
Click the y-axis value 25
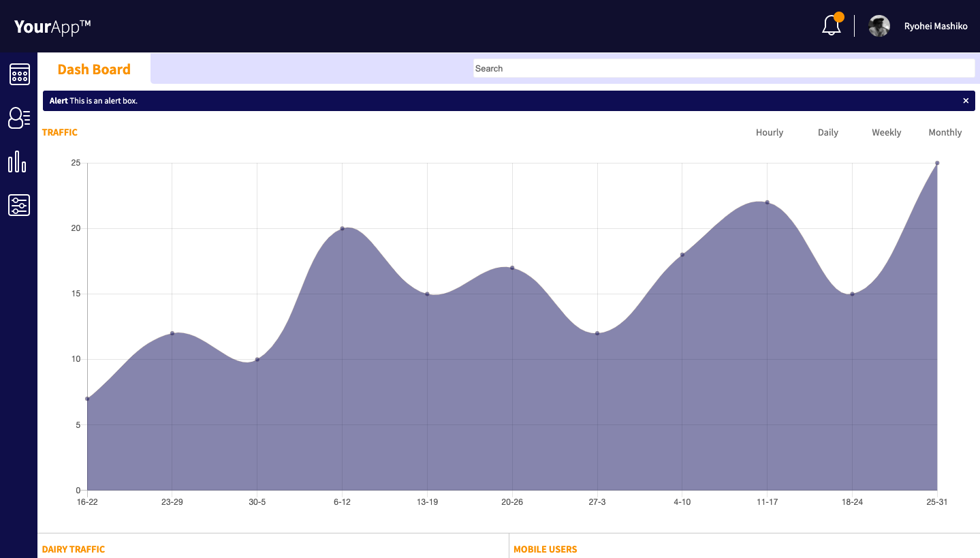pyautogui.click(x=76, y=163)
